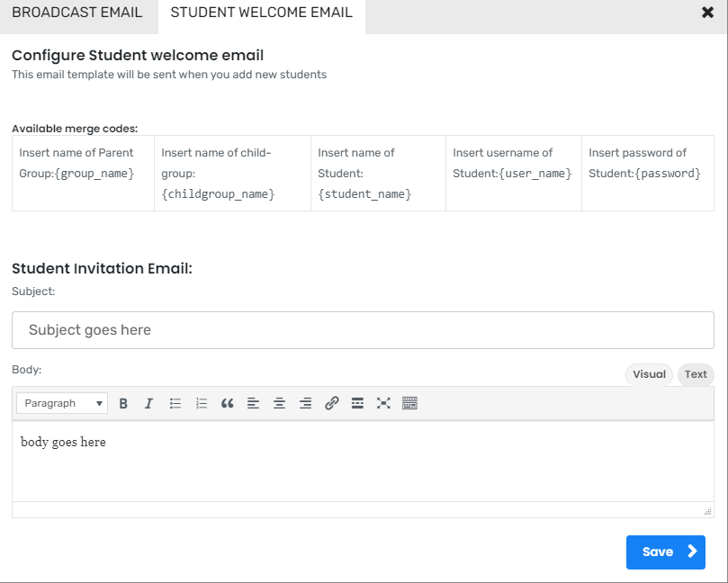Apply blockquote formatting
728x583 pixels.
pos(227,403)
